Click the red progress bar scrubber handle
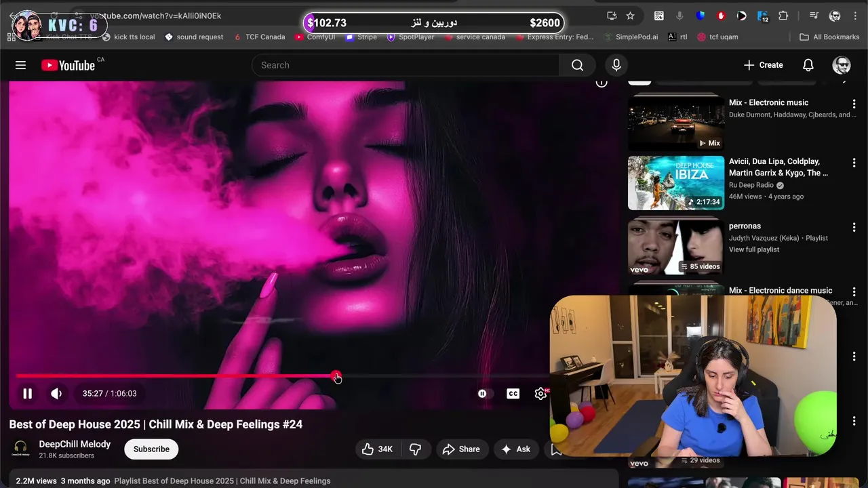The image size is (868, 488). pyautogui.click(x=336, y=376)
